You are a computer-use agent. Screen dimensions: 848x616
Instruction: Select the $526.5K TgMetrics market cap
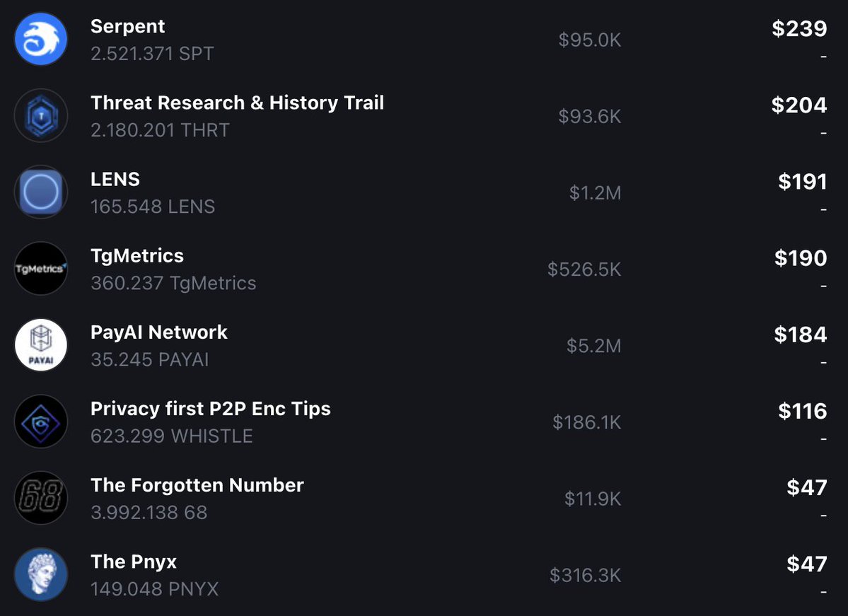(x=584, y=269)
